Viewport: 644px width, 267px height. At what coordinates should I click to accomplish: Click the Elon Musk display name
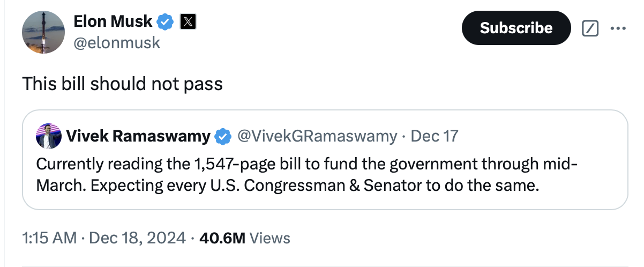[113, 22]
